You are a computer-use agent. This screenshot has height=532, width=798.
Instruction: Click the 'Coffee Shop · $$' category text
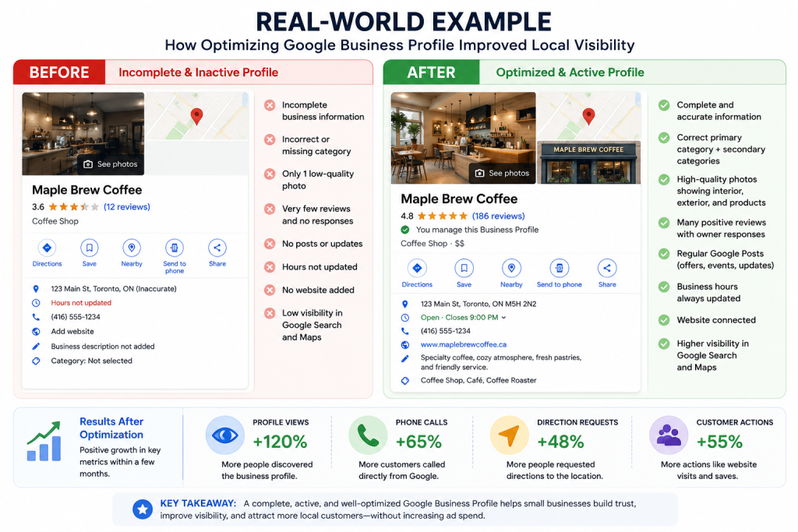click(x=432, y=244)
